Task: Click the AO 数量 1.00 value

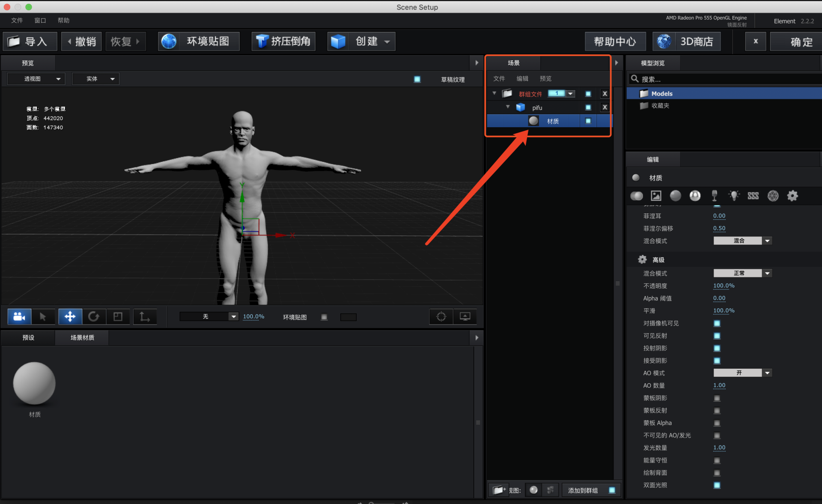Action: coord(719,385)
